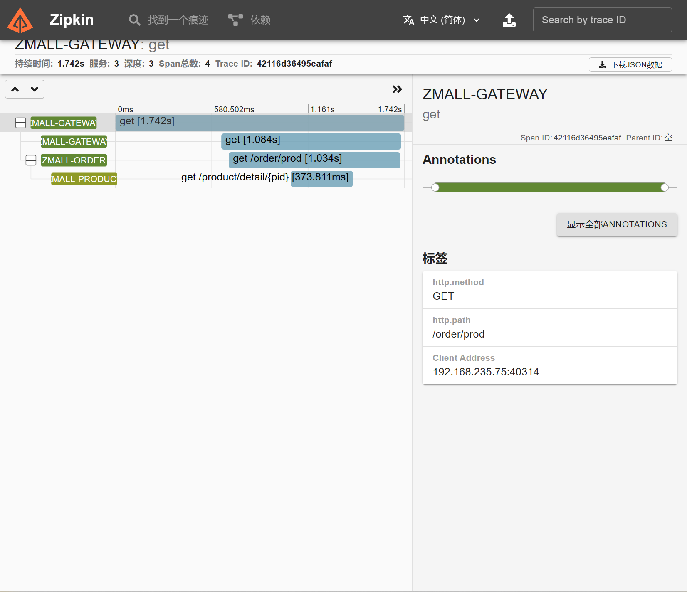This screenshot has height=616, width=687.
Task: Collapse the ZMALL-ORDER span tree
Action: point(31,160)
